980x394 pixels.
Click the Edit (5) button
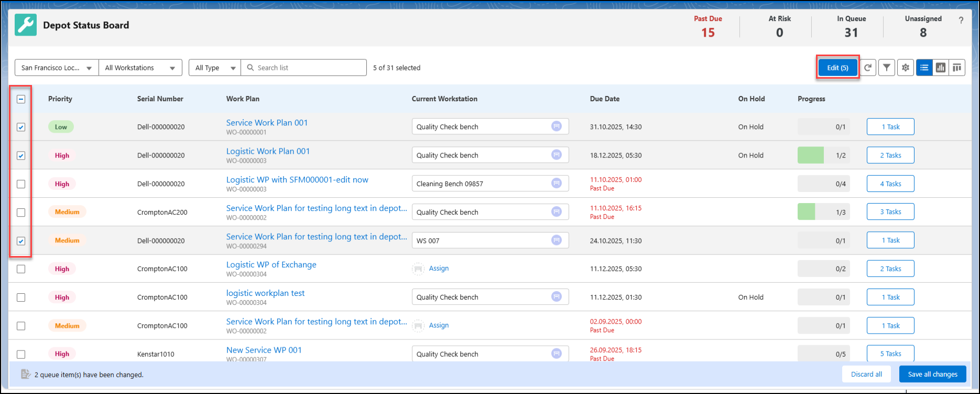click(837, 68)
